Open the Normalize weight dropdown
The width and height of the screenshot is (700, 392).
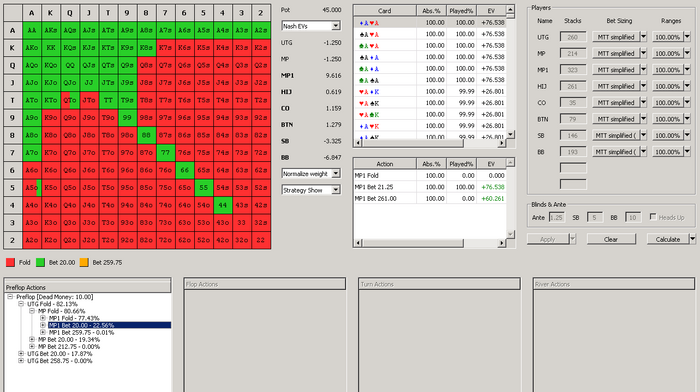pyautogui.click(x=335, y=173)
